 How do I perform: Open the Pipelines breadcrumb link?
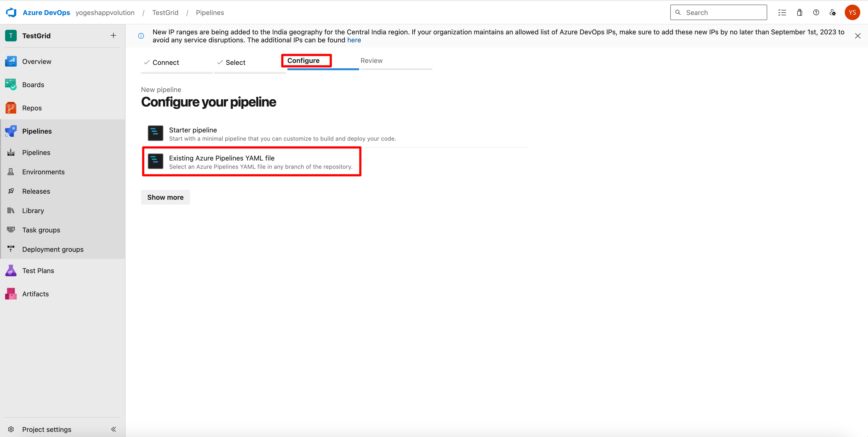[210, 12]
